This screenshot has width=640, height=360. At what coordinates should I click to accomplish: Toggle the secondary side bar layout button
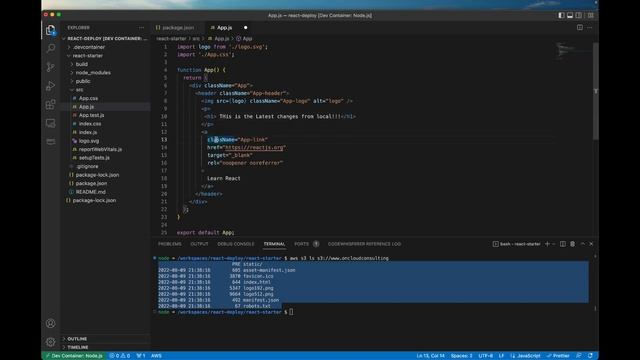(x=578, y=16)
